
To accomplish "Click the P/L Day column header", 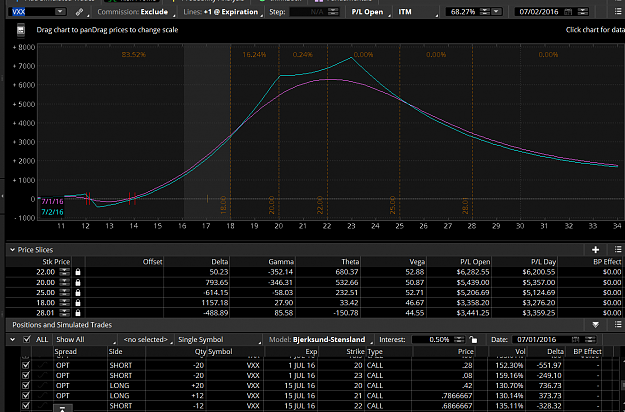I will tap(543, 262).
